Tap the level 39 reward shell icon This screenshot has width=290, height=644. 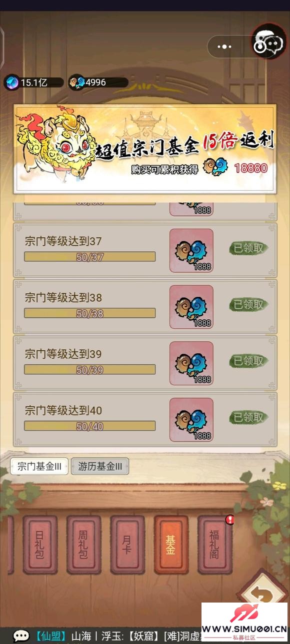point(191,363)
